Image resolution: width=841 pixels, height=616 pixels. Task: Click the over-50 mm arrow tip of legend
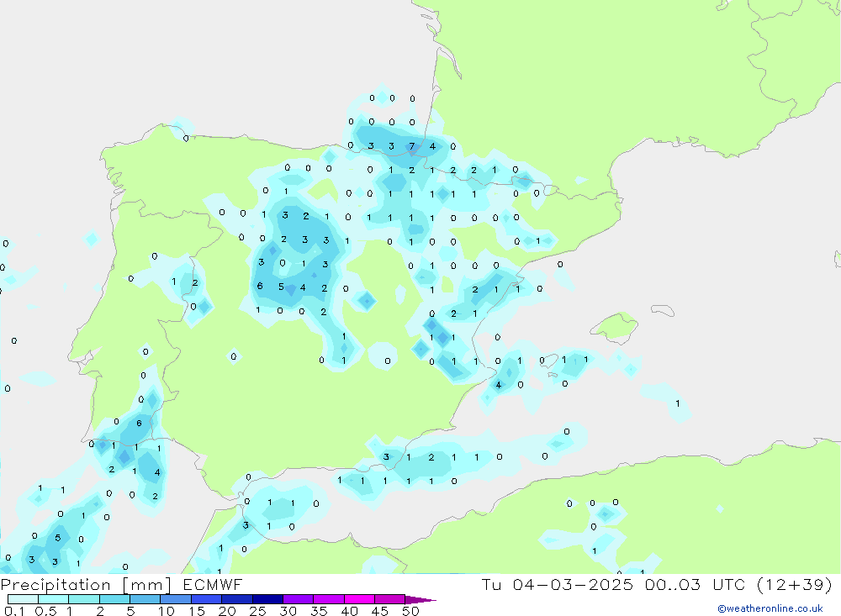click(x=420, y=599)
